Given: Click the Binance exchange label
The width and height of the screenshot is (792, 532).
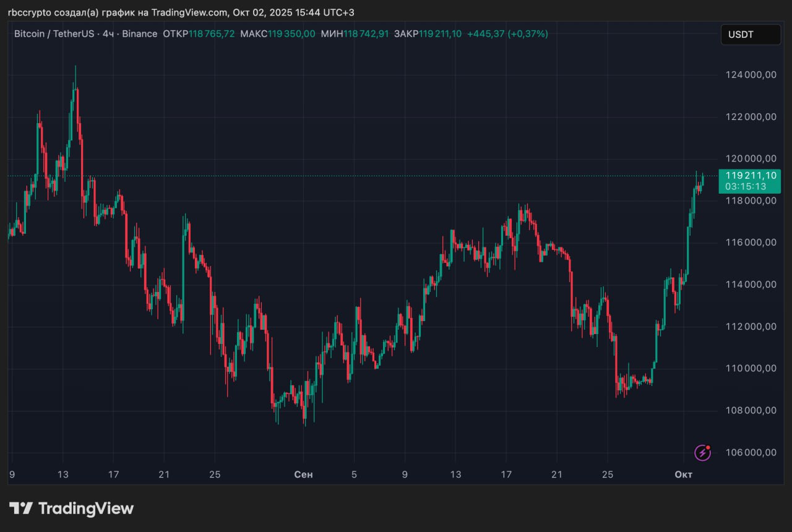Looking at the screenshot, I should (139, 34).
